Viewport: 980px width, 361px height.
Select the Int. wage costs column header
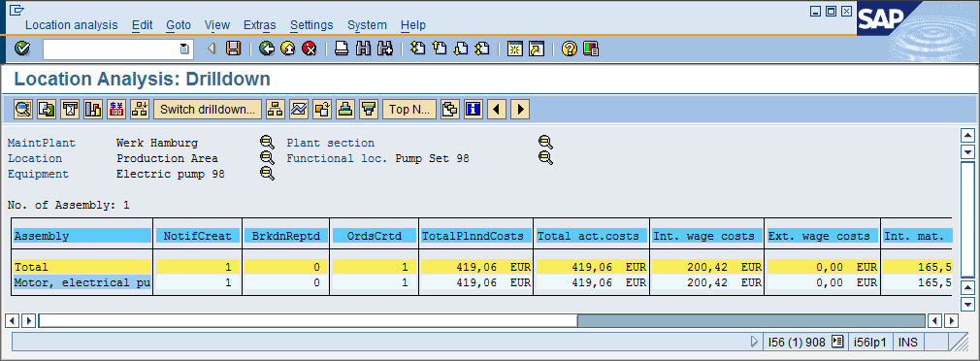707,236
